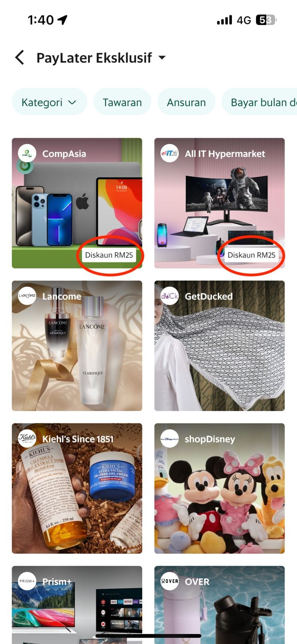Open the CompAsia logo icon
This screenshot has width=297, height=644.
(x=27, y=153)
